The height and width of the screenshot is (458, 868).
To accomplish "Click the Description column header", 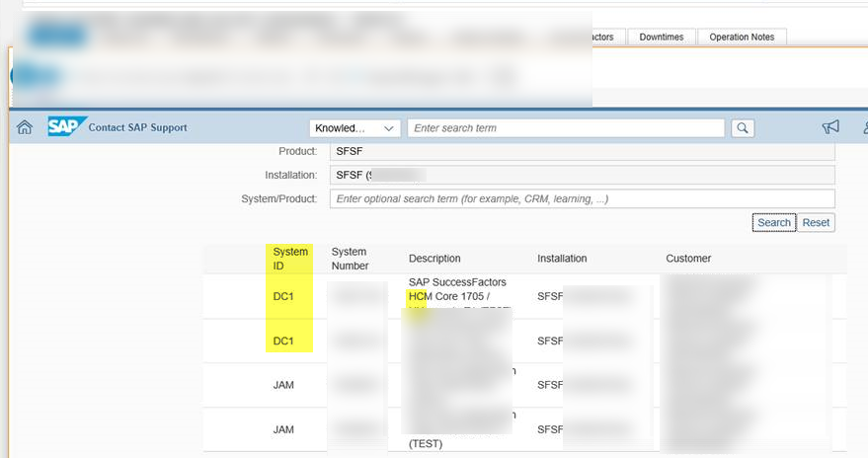I will 434,259.
